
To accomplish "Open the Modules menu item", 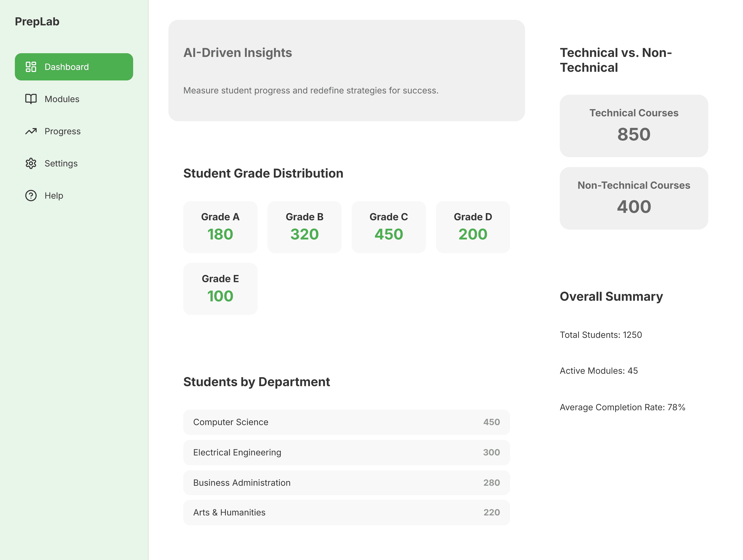I will click(62, 99).
